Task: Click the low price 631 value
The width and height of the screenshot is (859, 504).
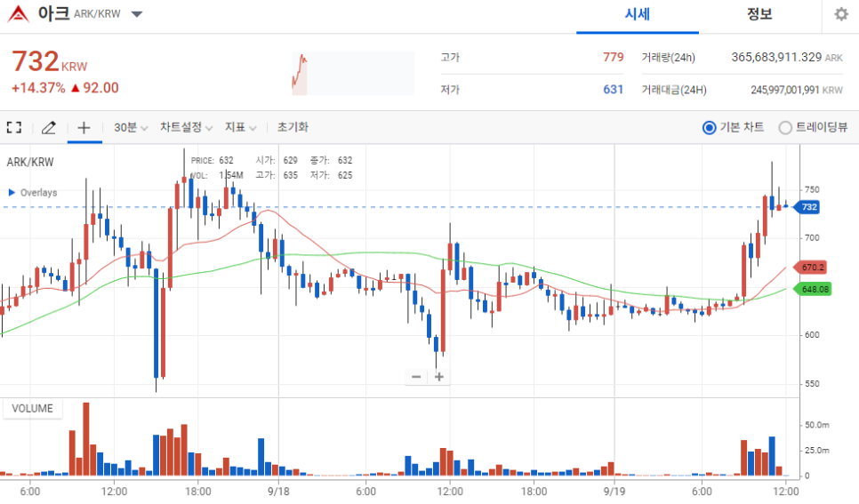Action: 613,89
